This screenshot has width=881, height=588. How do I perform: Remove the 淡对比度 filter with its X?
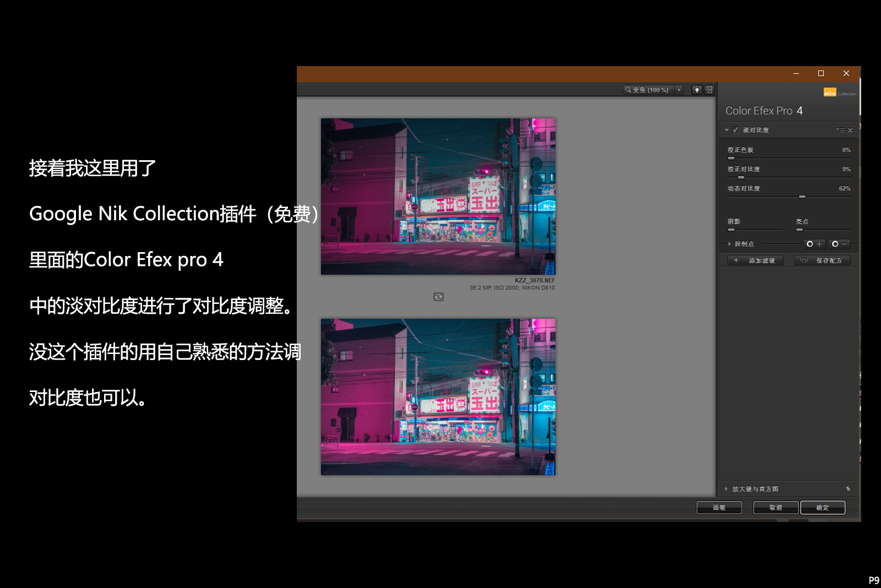850,130
